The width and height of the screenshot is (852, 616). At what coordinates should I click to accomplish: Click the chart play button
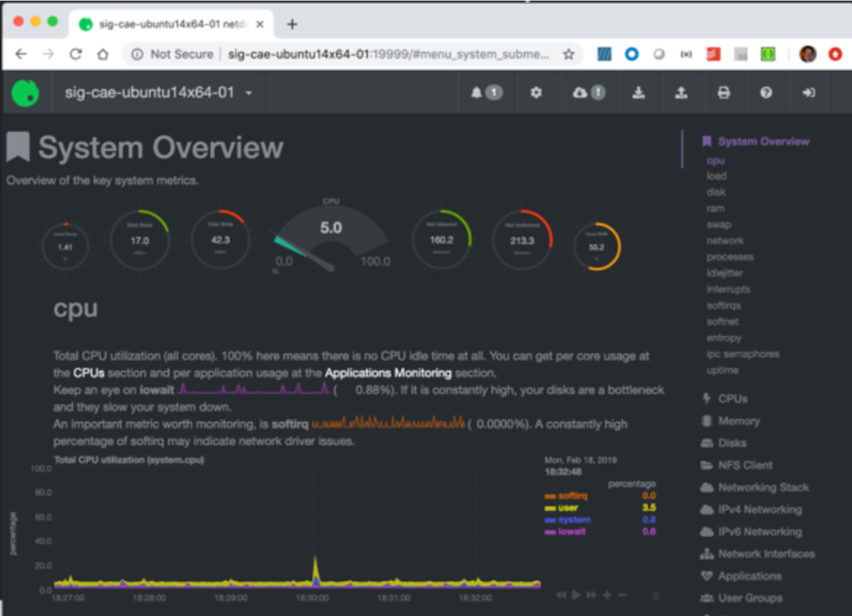576,595
